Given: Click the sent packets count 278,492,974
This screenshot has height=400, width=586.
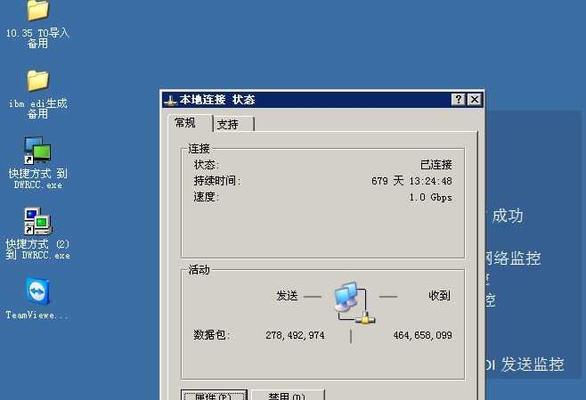Looking at the screenshot, I should click(x=295, y=335).
